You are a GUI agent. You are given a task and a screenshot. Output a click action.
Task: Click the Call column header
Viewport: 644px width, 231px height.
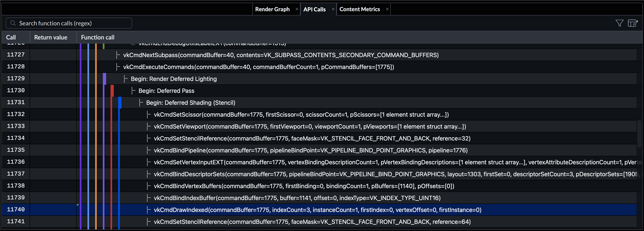[15, 37]
